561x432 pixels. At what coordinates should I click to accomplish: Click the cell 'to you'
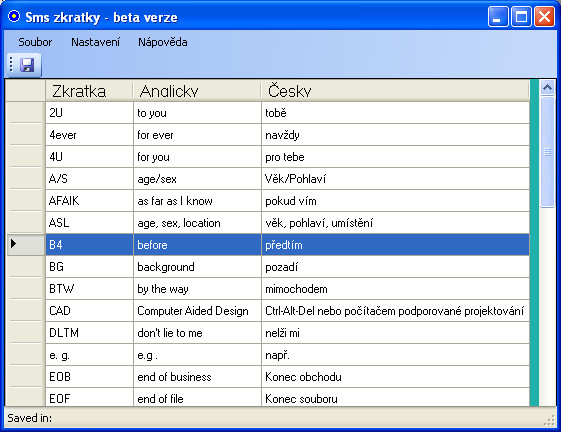point(197,113)
